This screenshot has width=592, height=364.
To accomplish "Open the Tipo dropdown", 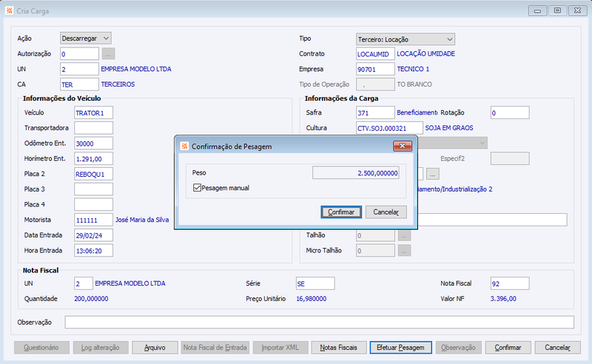I will pos(405,39).
